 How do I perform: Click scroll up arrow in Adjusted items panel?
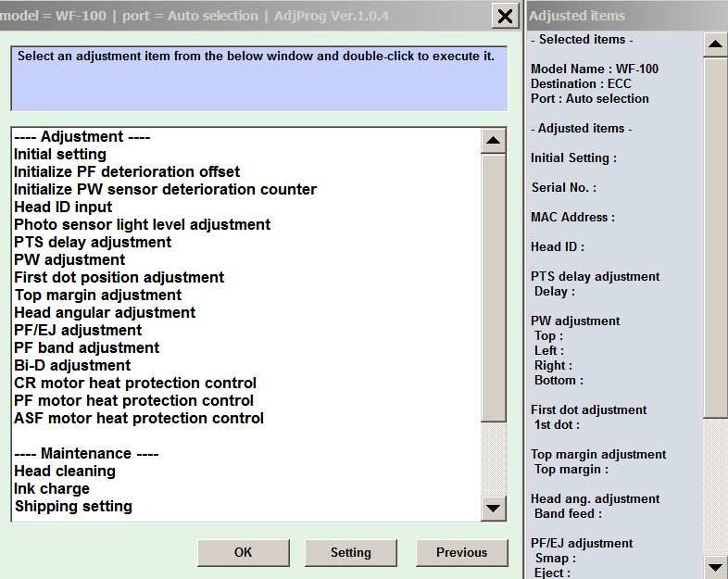[715, 44]
